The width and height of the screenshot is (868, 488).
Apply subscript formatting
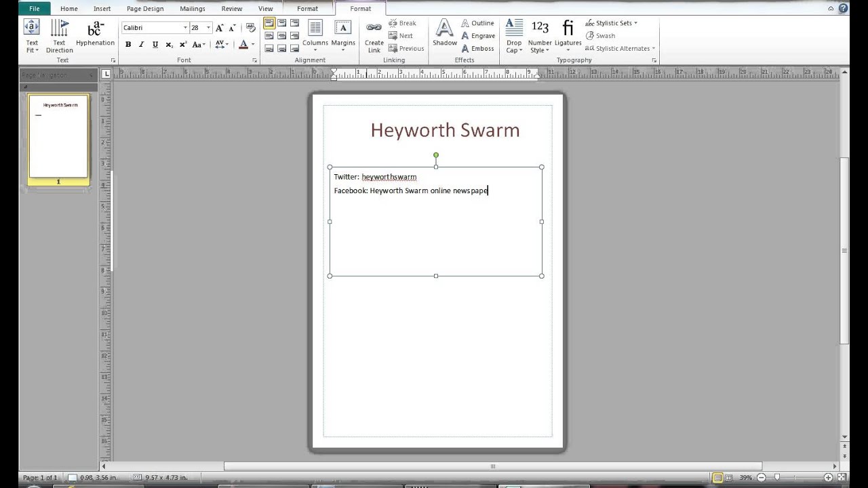(169, 45)
